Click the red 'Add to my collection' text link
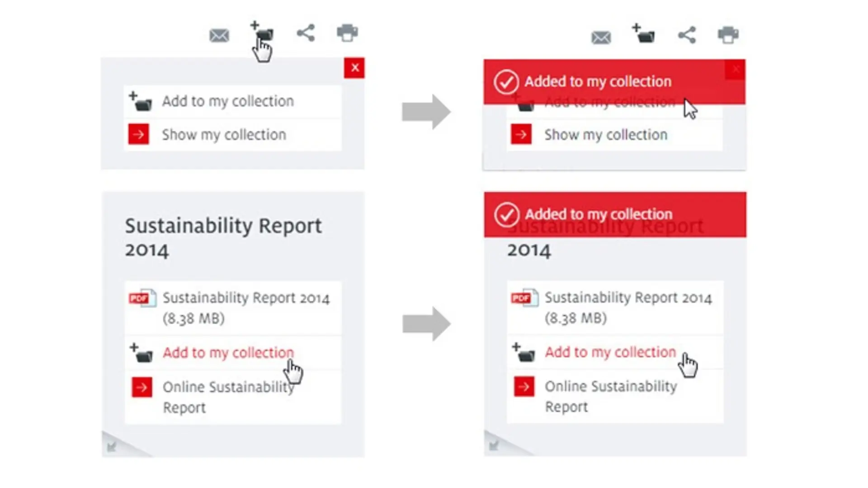 coord(228,353)
